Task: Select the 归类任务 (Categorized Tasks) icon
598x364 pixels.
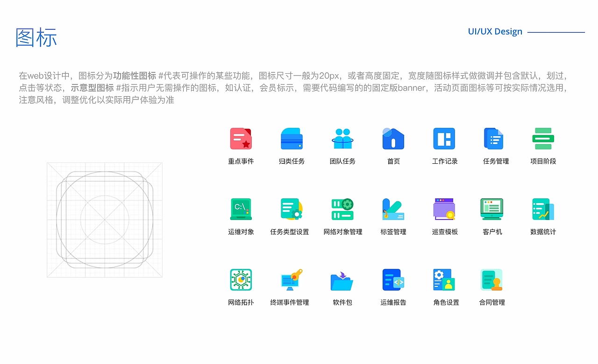Action: [291, 139]
